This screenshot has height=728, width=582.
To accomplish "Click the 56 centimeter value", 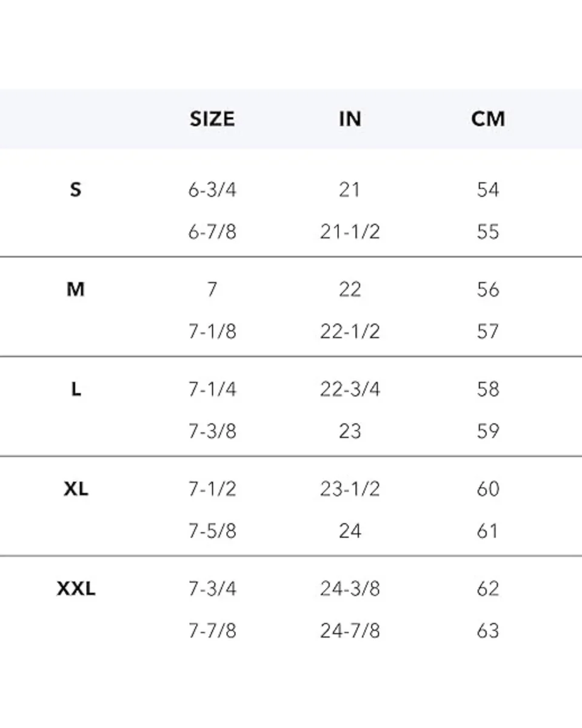I will 487,289.
